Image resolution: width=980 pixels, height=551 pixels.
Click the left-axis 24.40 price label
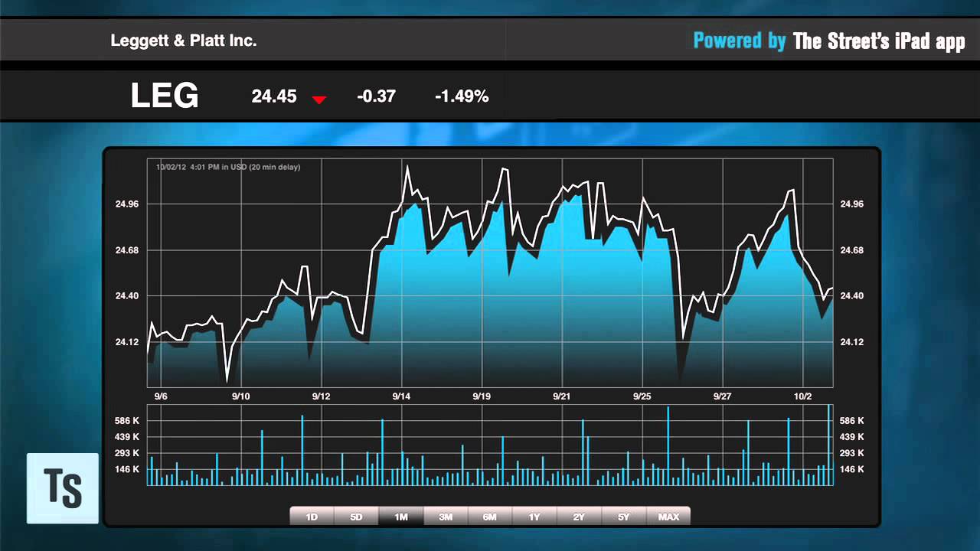pos(127,296)
